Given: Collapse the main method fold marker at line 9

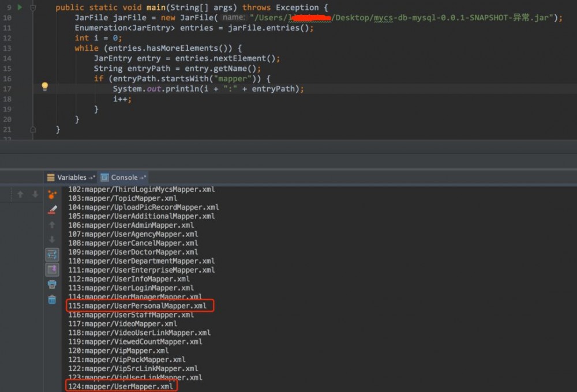Looking at the screenshot, I should [33, 7].
